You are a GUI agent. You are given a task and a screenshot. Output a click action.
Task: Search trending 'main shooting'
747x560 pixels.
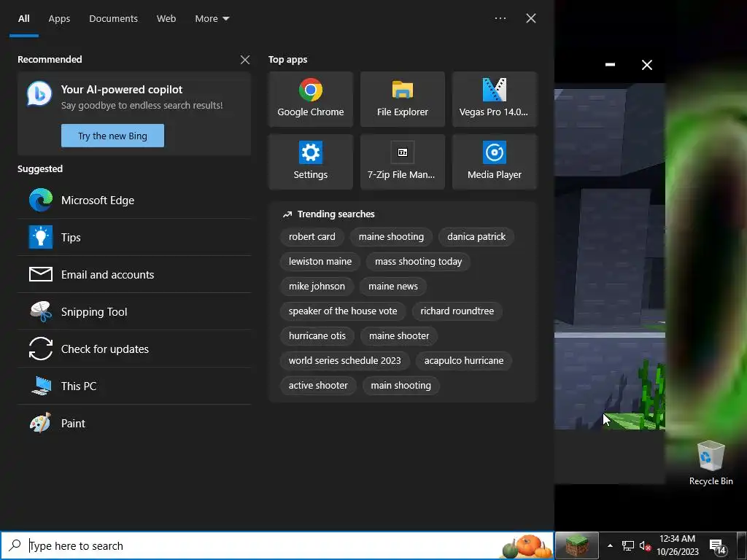400,385
